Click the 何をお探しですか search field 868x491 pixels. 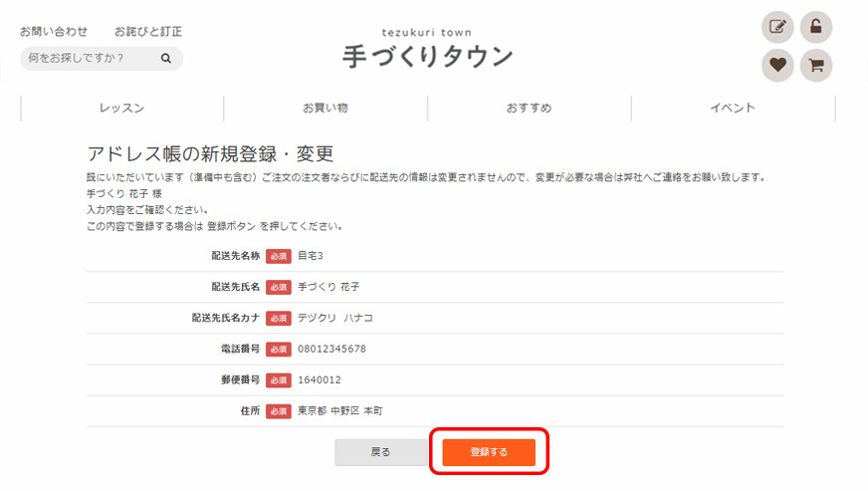coord(90,59)
